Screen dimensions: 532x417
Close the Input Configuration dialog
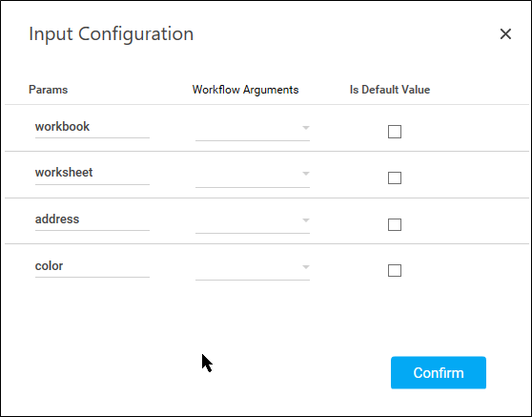pos(505,33)
